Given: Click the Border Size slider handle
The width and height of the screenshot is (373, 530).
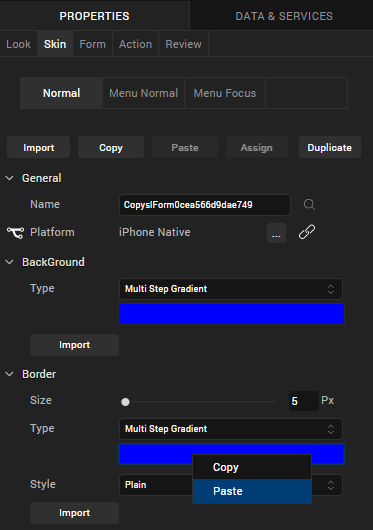Looking at the screenshot, I should coord(125,402).
